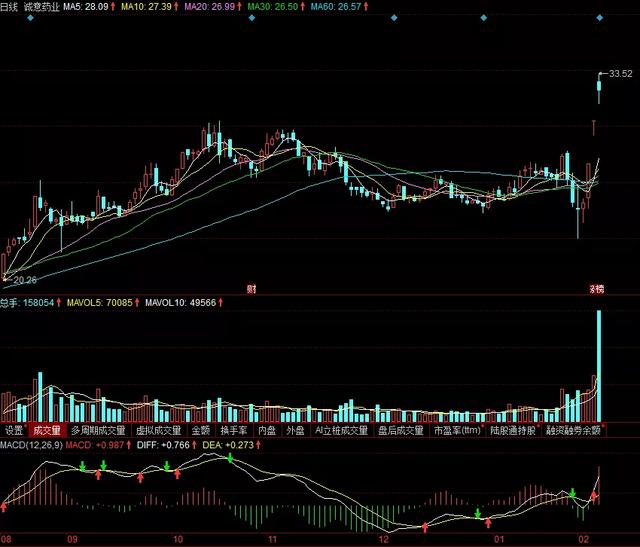Click the 10 month label on time axis
The height and width of the screenshot is (547, 640).
178,539
